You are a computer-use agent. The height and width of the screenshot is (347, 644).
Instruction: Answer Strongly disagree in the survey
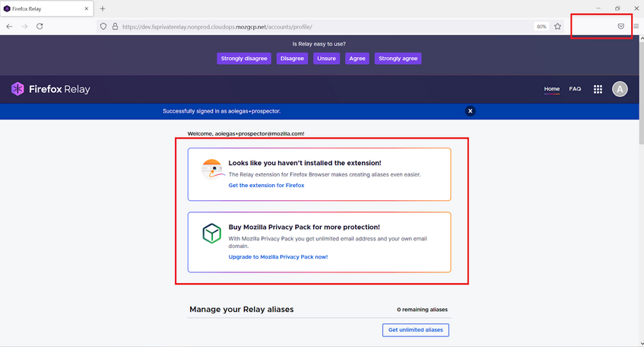coord(244,59)
